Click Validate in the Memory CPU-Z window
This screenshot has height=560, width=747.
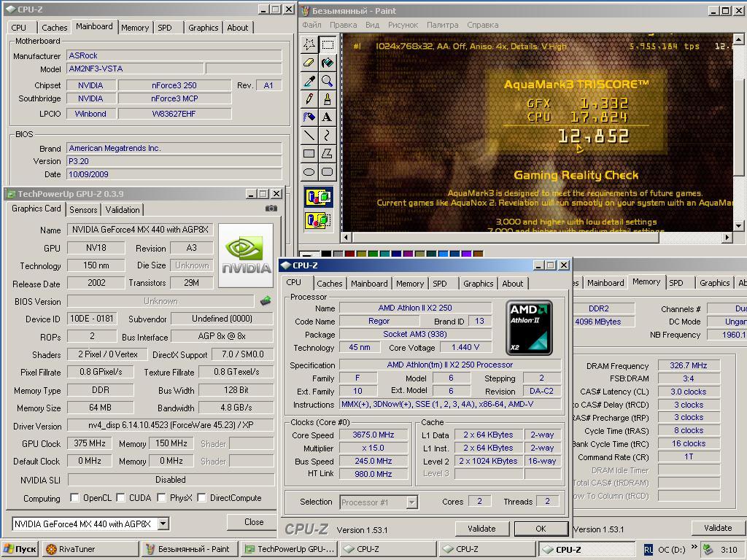(x=718, y=528)
